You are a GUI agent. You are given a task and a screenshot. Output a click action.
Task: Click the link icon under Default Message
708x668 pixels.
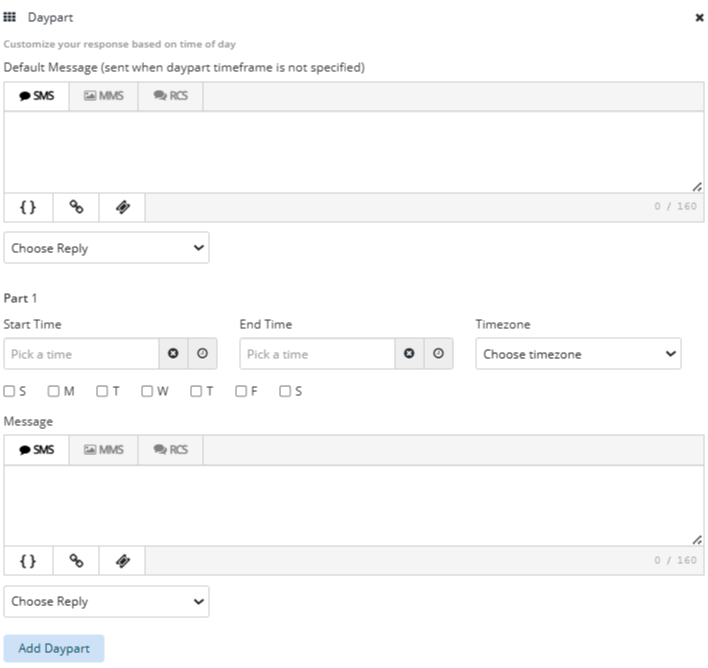[x=76, y=207]
